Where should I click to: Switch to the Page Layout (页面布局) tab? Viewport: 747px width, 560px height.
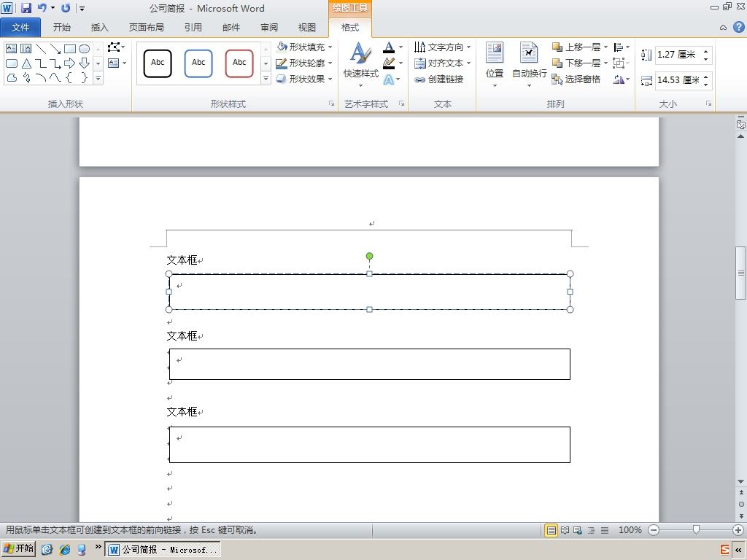coord(146,28)
